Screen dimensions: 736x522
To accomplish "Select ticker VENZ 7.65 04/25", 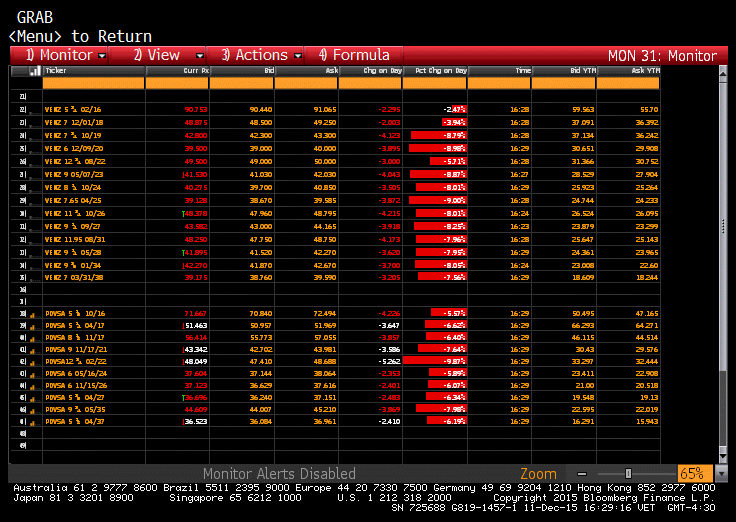I will pos(73,200).
